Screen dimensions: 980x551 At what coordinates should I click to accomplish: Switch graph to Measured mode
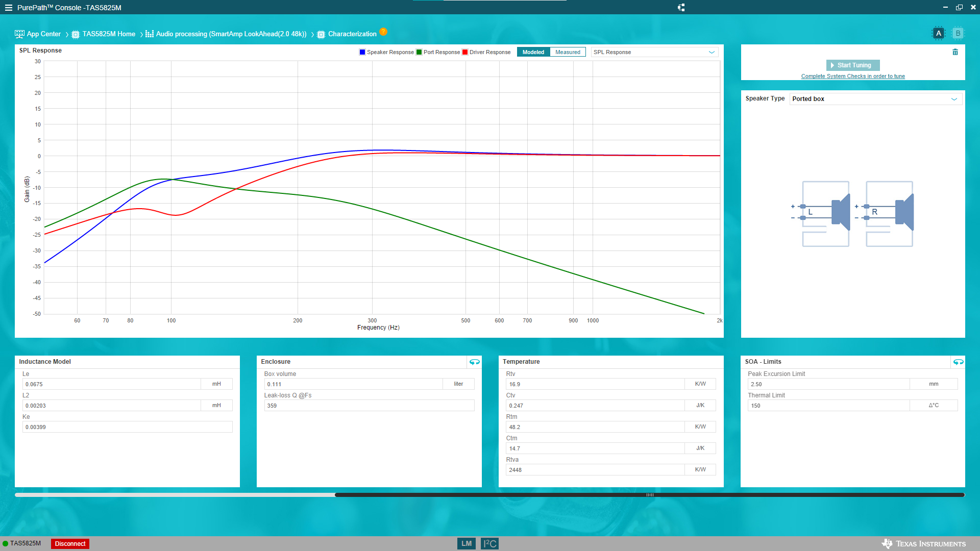point(568,52)
